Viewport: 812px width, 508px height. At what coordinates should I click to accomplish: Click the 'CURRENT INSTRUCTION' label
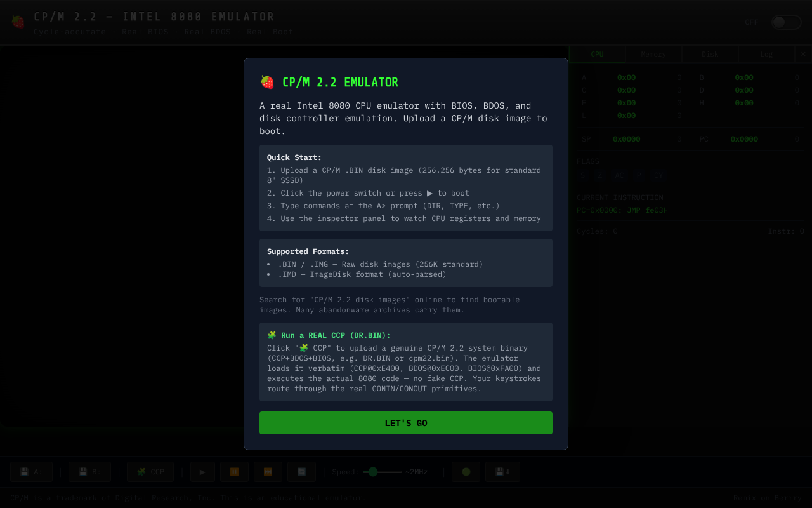tap(620, 197)
